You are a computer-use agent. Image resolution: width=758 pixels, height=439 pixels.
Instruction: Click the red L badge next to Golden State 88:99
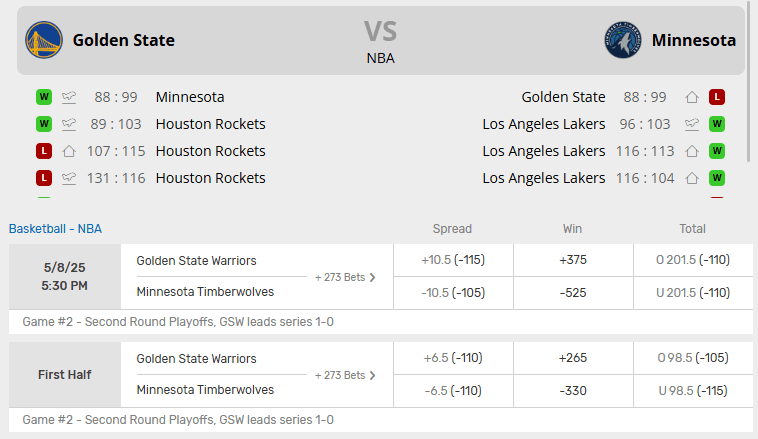click(717, 97)
